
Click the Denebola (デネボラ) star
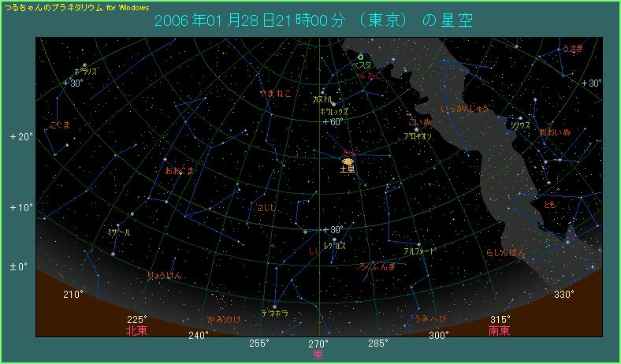pyautogui.click(x=274, y=306)
